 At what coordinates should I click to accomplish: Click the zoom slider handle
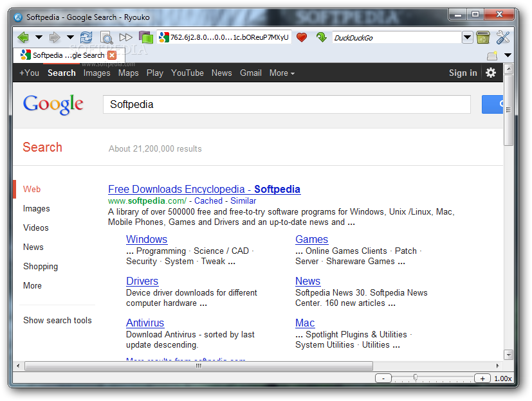pos(416,378)
